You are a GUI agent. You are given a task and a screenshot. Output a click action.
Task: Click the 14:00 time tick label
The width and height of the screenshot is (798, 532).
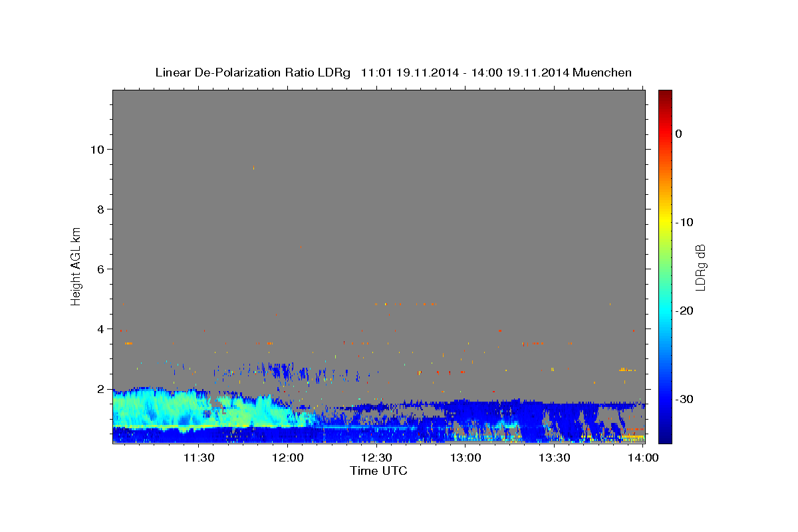643,458
